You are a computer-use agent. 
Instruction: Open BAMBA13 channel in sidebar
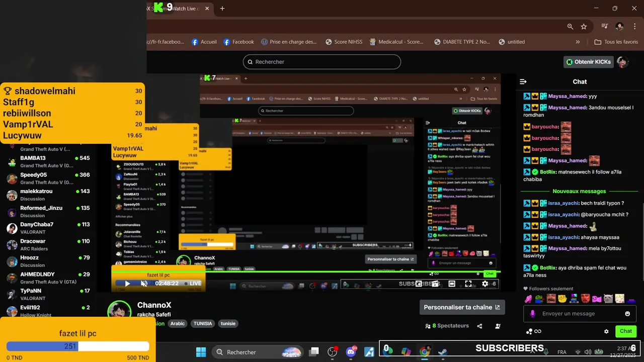(48, 161)
